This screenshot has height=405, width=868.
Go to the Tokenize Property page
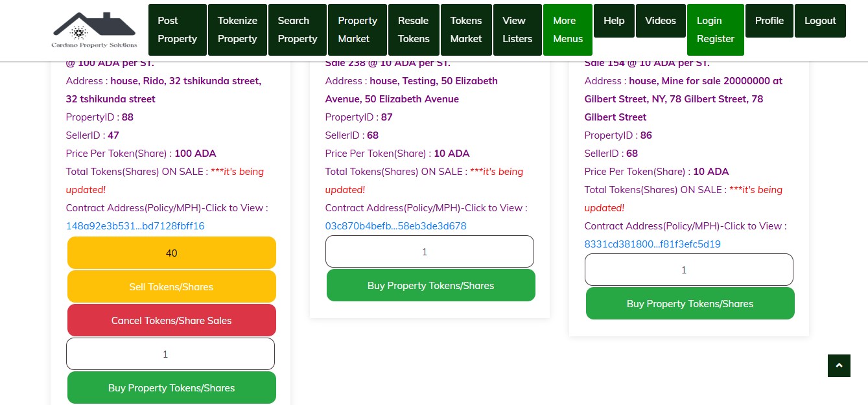click(x=237, y=30)
